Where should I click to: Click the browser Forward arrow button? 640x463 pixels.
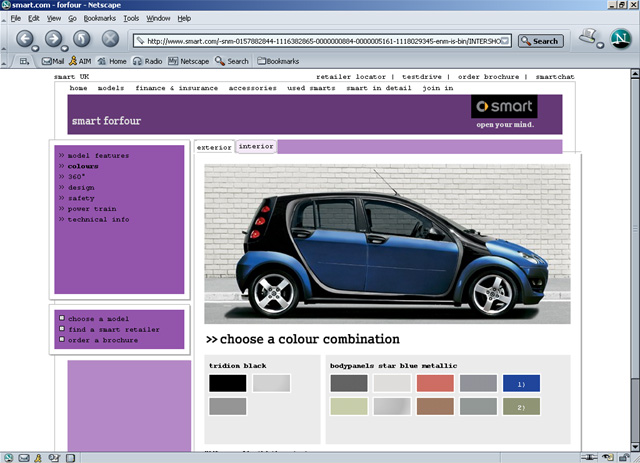click(x=55, y=40)
